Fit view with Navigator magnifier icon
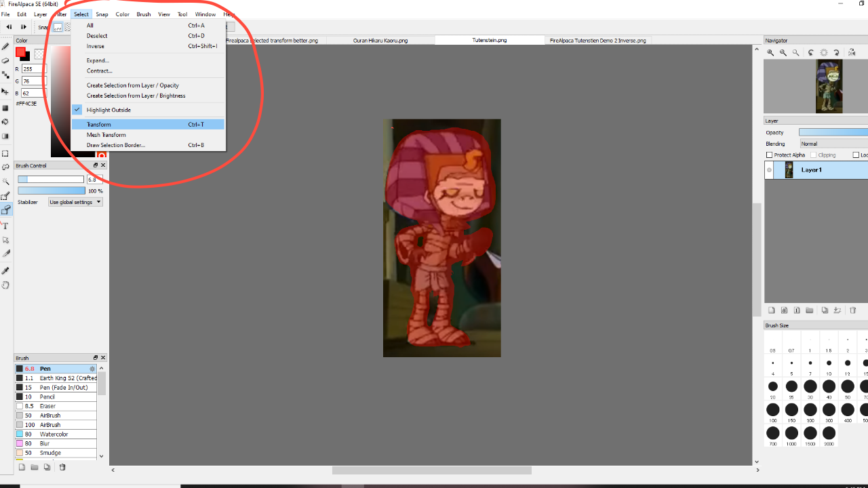 click(x=796, y=52)
